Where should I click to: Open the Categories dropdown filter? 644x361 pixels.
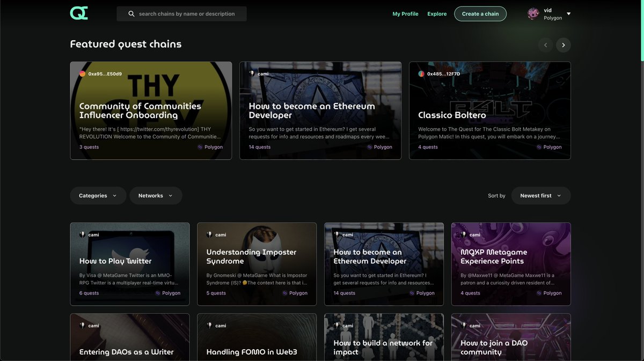[x=98, y=196]
